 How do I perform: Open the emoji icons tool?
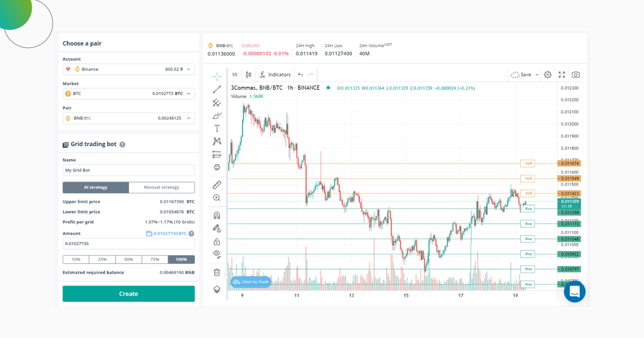coord(217,167)
